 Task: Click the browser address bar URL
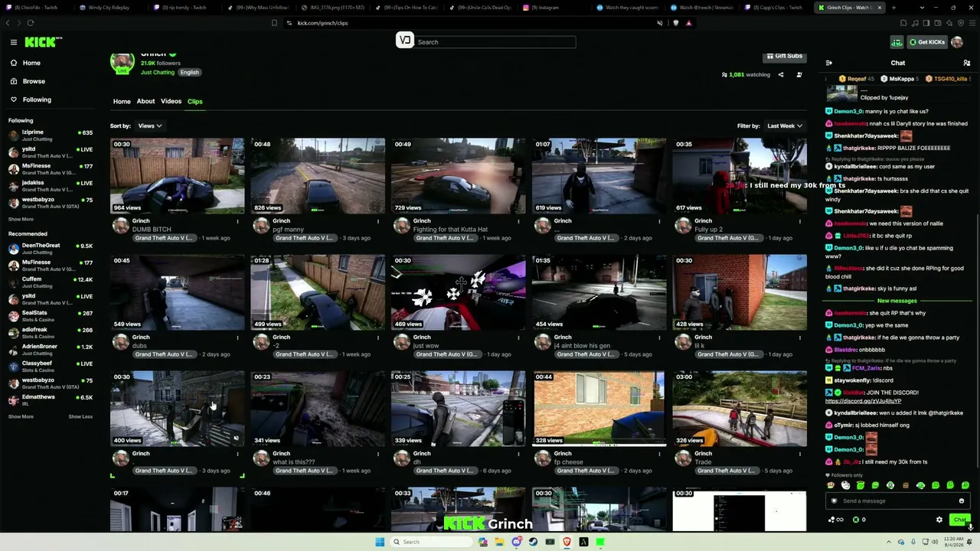click(x=322, y=23)
